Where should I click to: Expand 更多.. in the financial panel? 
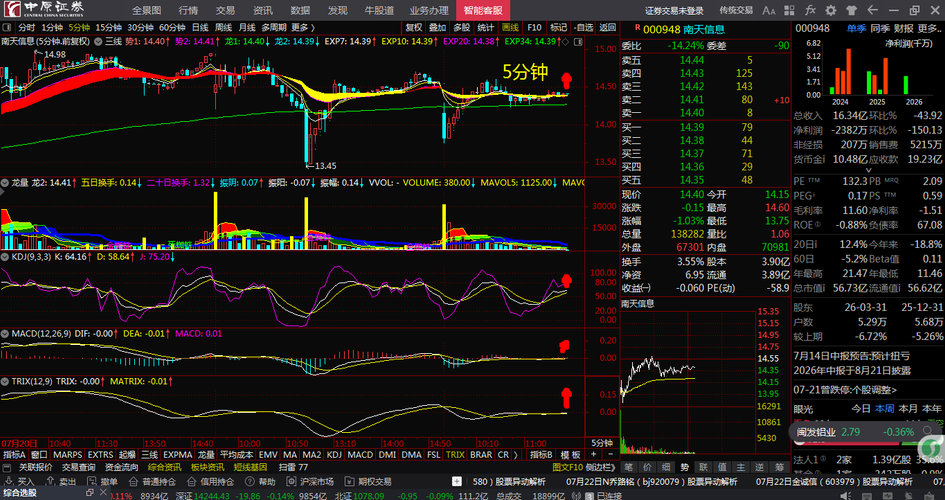[929, 28]
